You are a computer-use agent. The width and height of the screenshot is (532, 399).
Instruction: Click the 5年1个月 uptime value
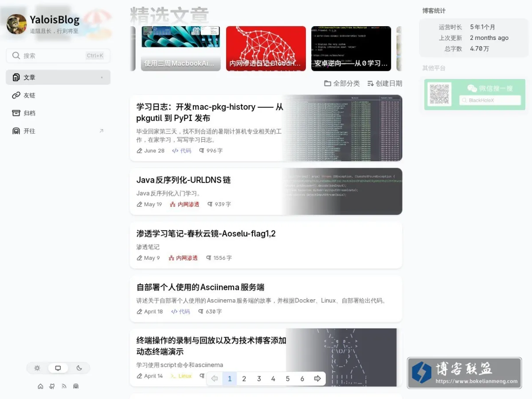483,27
